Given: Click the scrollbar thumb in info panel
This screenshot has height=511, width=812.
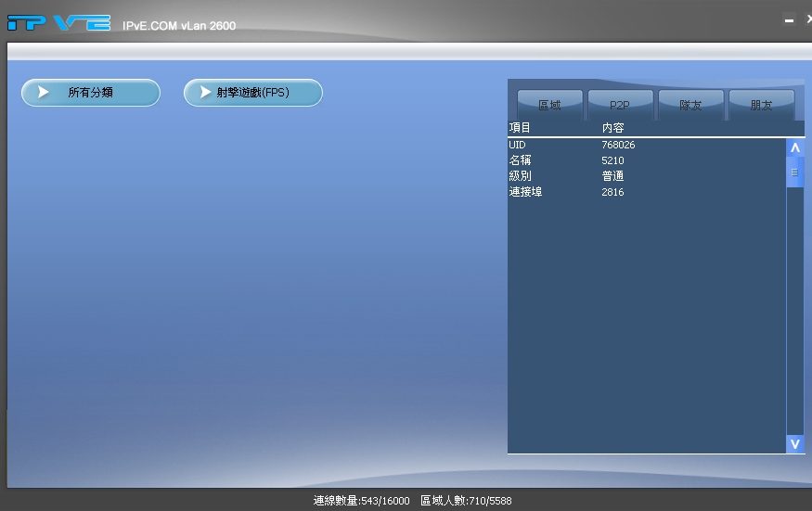Looking at the screenshot, I should [795, 172].
